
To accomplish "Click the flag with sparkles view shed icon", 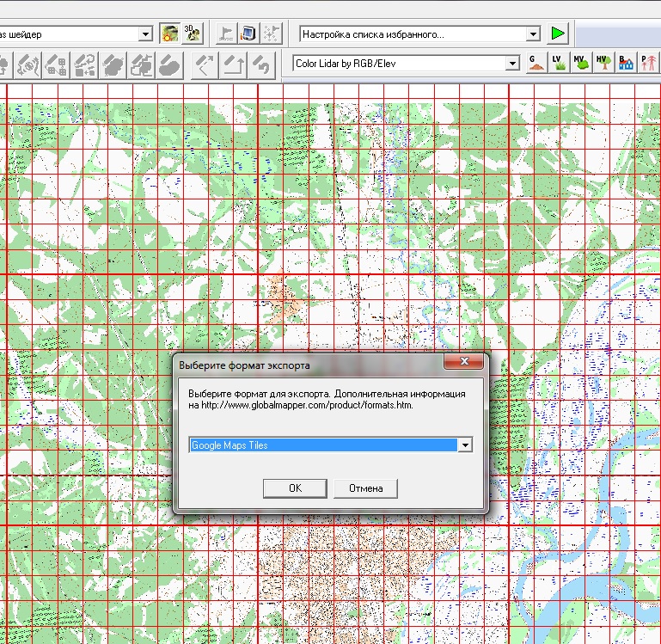I will coord(272,34).
